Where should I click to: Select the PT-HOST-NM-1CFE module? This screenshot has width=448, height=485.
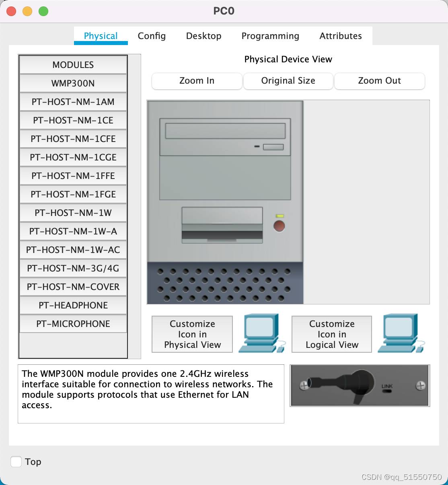(73, 139)
